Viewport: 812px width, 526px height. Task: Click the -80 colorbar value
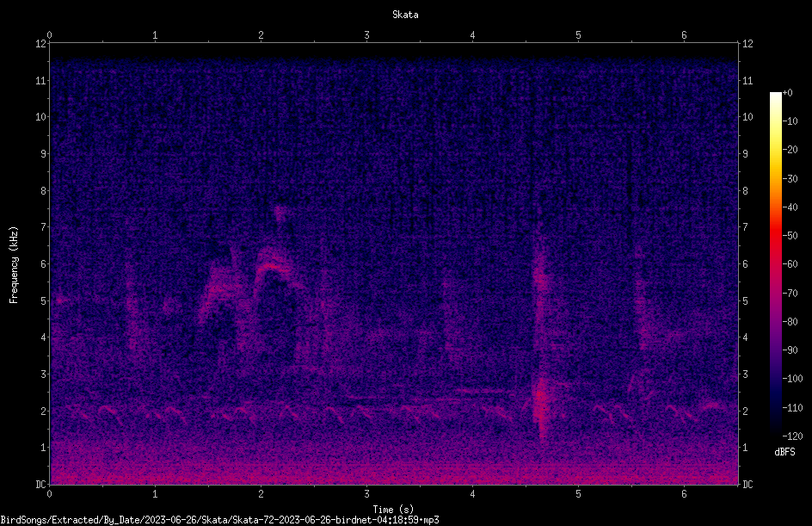(x=790, y=322)
